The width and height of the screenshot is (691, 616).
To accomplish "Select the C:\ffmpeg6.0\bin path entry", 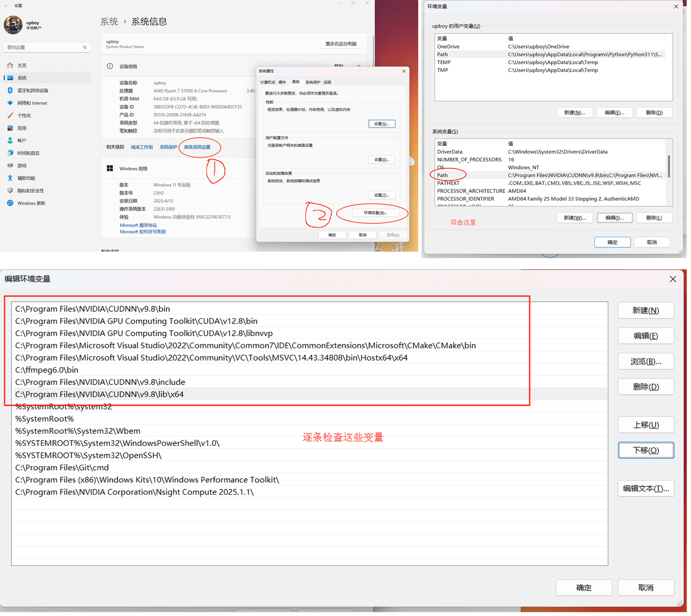I will [x=47, y=370].
